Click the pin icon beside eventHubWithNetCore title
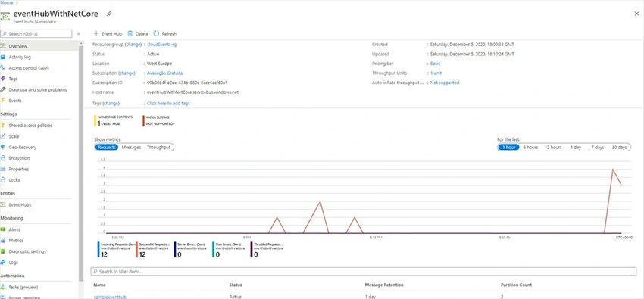This screenshot has height=299, width=644. coord(109,14)
